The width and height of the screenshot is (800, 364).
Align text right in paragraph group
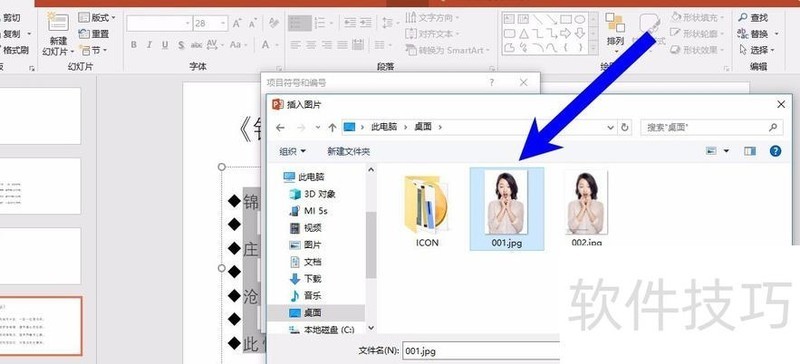(x=327, y=45)
